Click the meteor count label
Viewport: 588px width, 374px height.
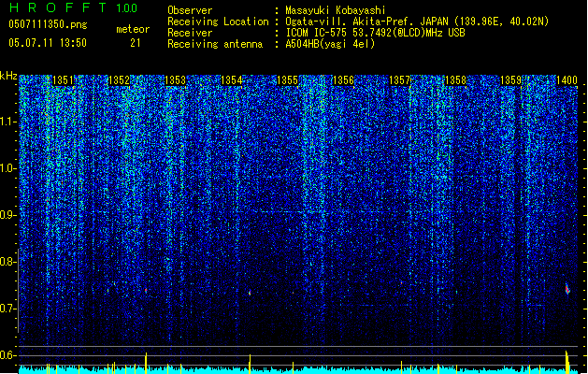click(133, 29)
